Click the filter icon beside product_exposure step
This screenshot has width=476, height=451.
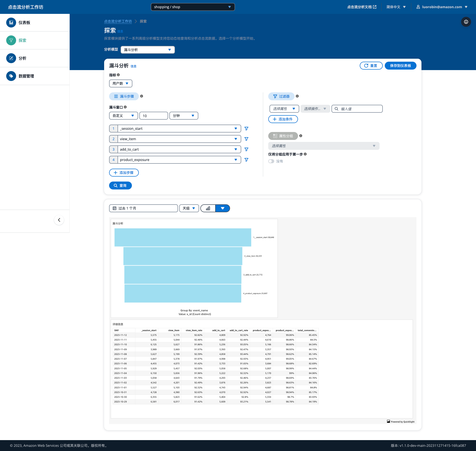(x=246, y=160)
